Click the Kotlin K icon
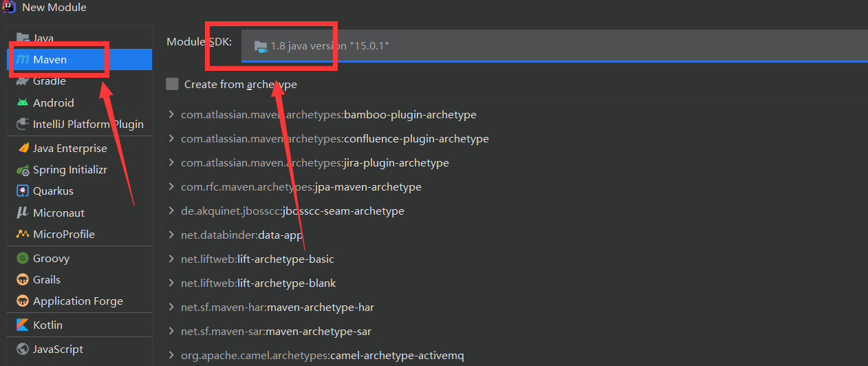Screen dimensions: 868x366 [23, 325]
